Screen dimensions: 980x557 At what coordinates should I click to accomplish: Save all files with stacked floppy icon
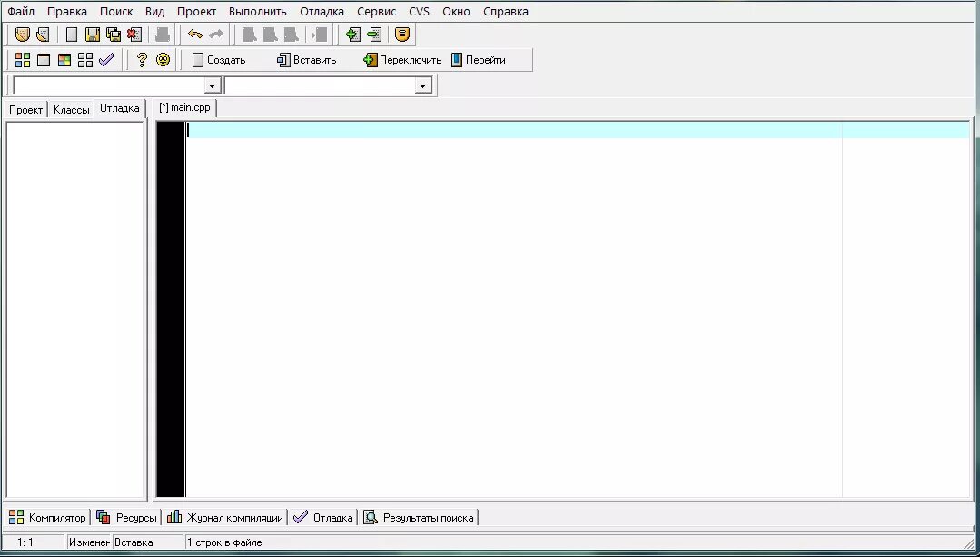pos(114,35)
